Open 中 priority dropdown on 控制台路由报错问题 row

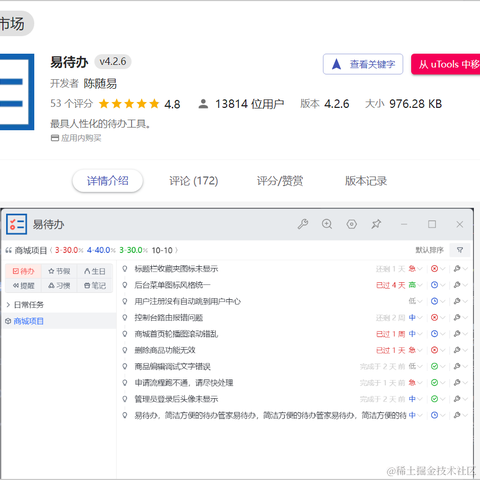415,317
